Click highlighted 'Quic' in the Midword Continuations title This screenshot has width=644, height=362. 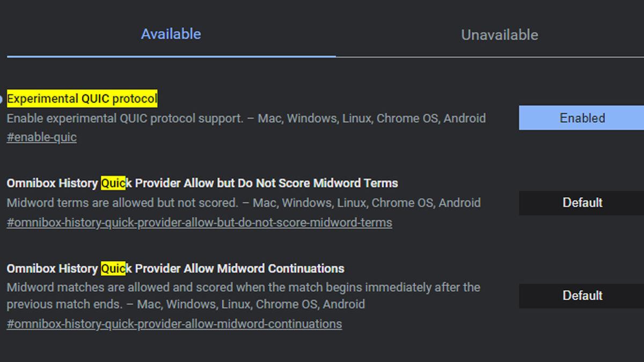113,268
